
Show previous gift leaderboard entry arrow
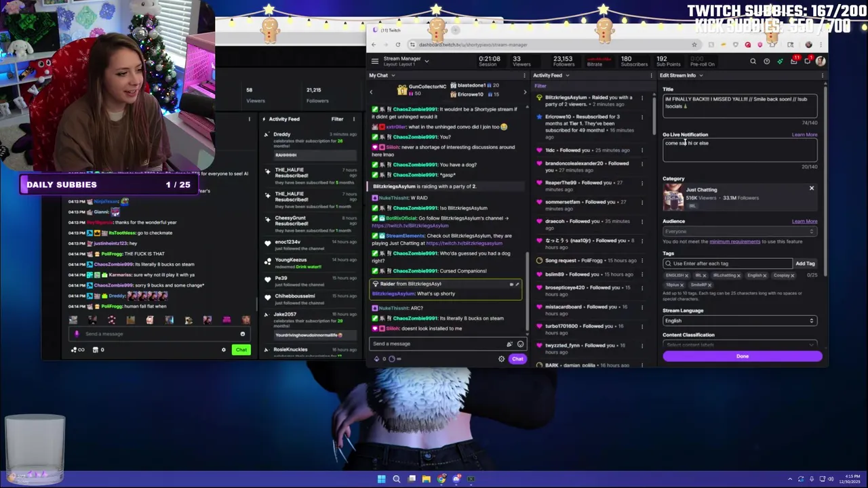pos(371,91)
